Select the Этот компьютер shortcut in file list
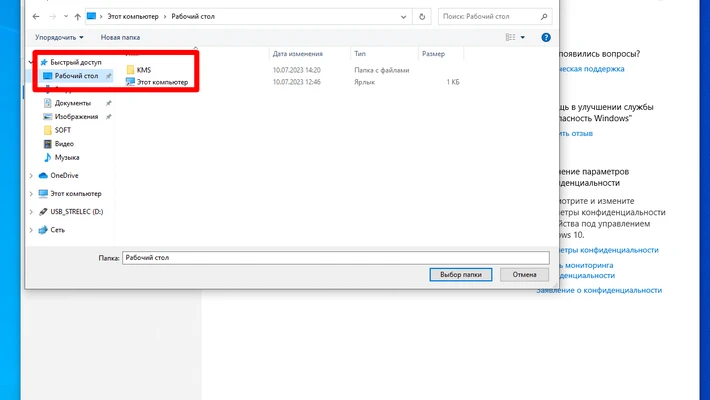 161,82
